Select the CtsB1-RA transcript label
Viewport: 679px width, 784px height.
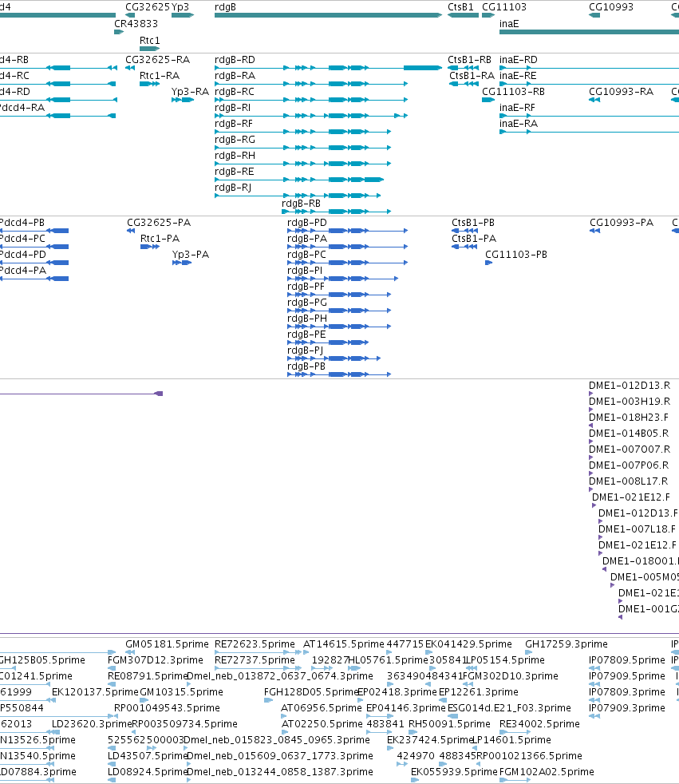(472, 76)
